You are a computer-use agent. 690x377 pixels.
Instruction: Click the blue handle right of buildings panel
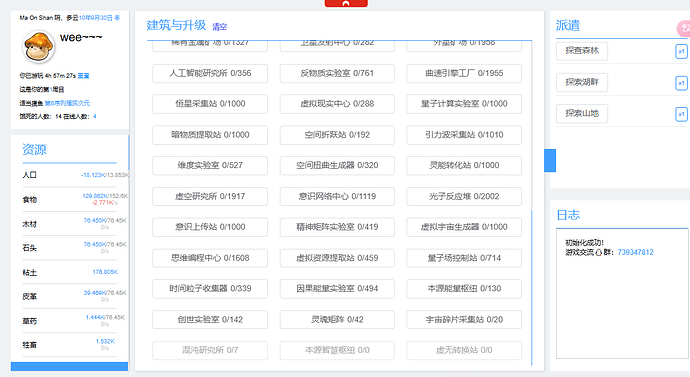coord(550,160)
